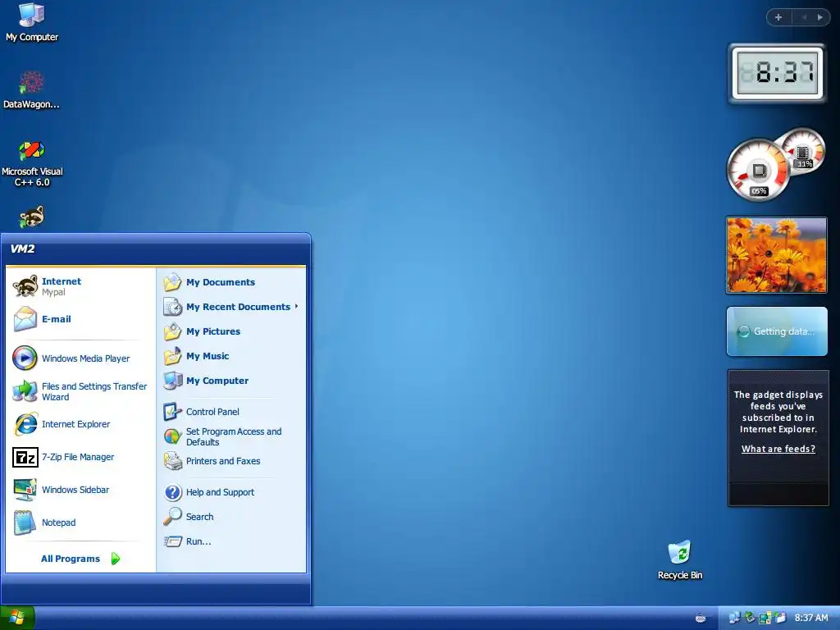The width and height of the screenshot is (840, 630).
Task: Open Windows Sidebar from Start menu
Action: tap(80, 490)
